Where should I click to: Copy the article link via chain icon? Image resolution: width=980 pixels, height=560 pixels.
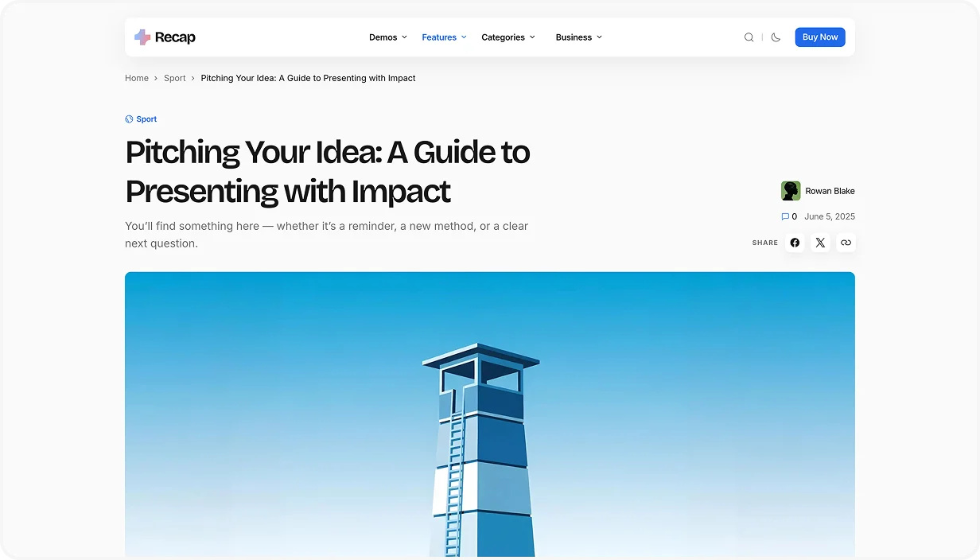[846, 243]
